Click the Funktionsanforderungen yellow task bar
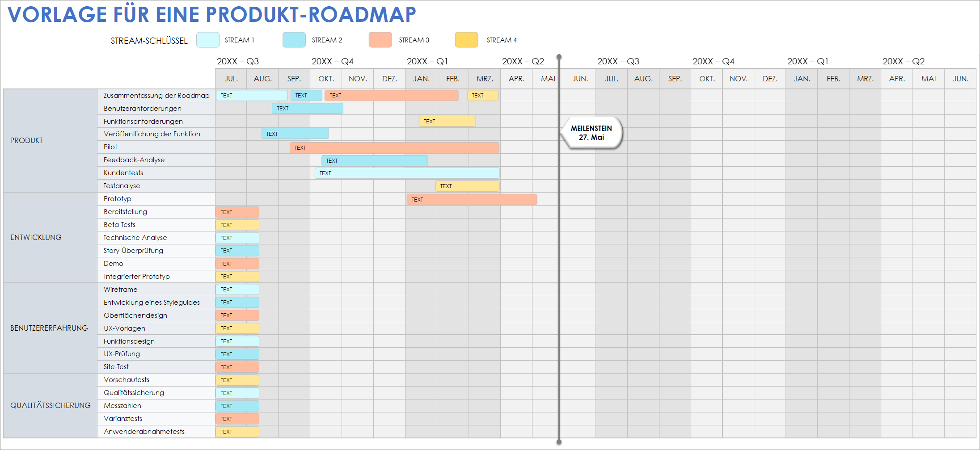Screen dimensions: 980x450 click(x=447, y=121)
